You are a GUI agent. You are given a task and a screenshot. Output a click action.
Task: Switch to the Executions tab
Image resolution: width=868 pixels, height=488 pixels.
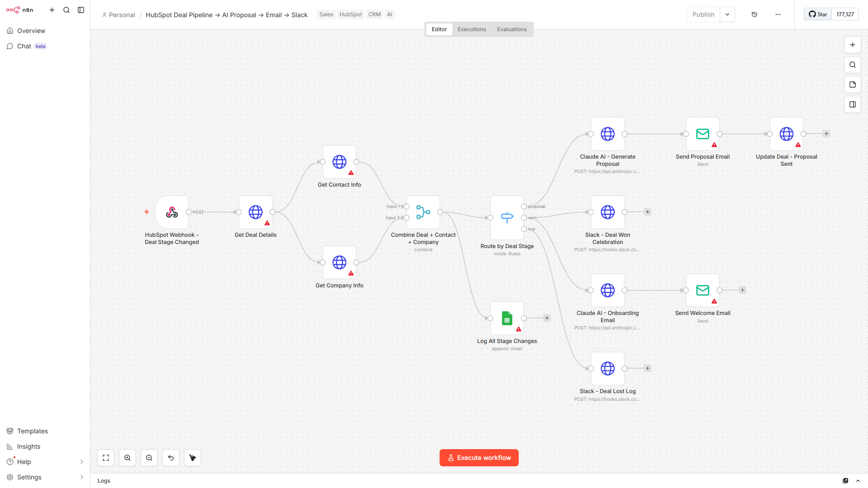point(471,29)
